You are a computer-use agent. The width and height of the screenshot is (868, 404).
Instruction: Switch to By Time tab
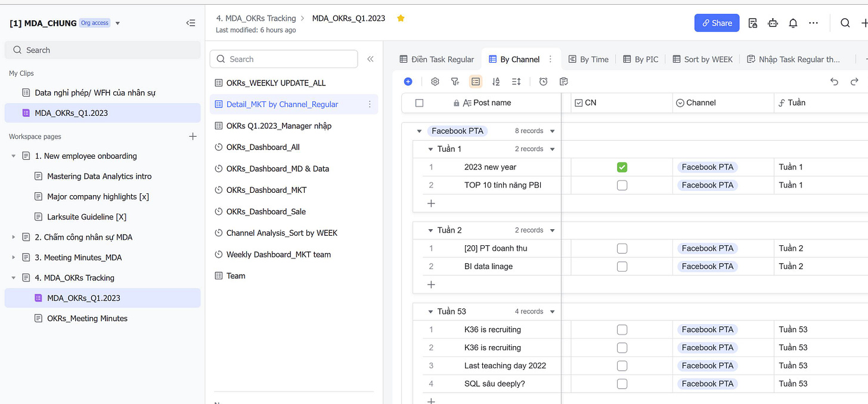point(588,59)
